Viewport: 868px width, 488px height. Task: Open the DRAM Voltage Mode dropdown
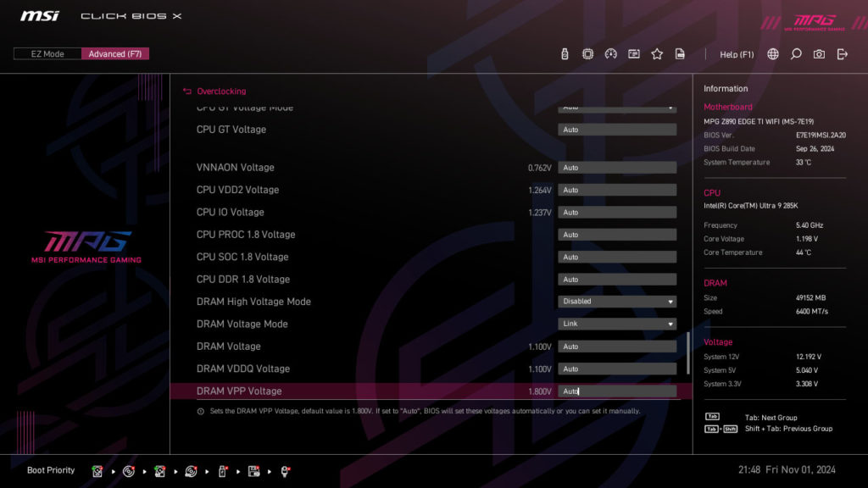click(x=616, y=323)
